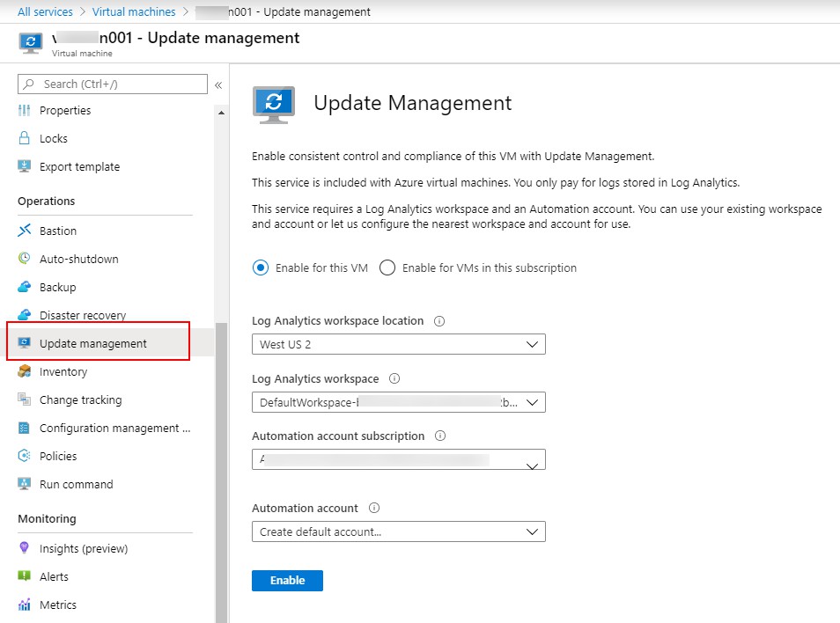Click the Bastion crossed-arrows icon
Image resolution: width=840 pixels, height=623 pixels.
pos(24,231)
